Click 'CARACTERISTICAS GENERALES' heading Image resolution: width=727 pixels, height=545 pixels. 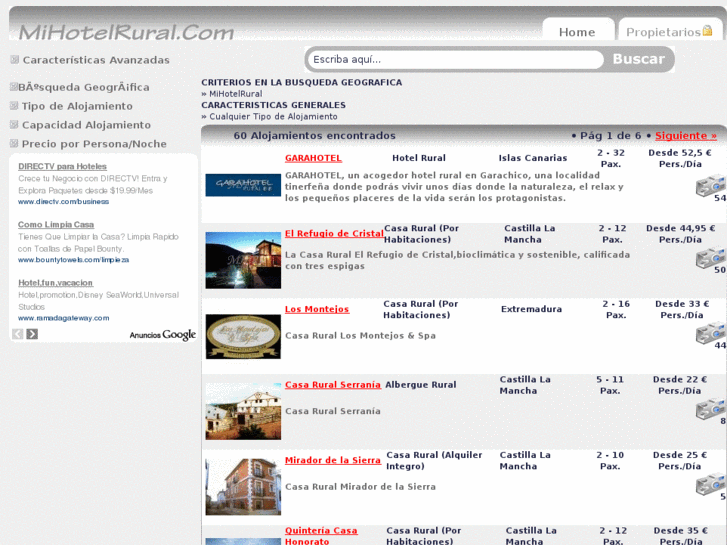(273, 105)
